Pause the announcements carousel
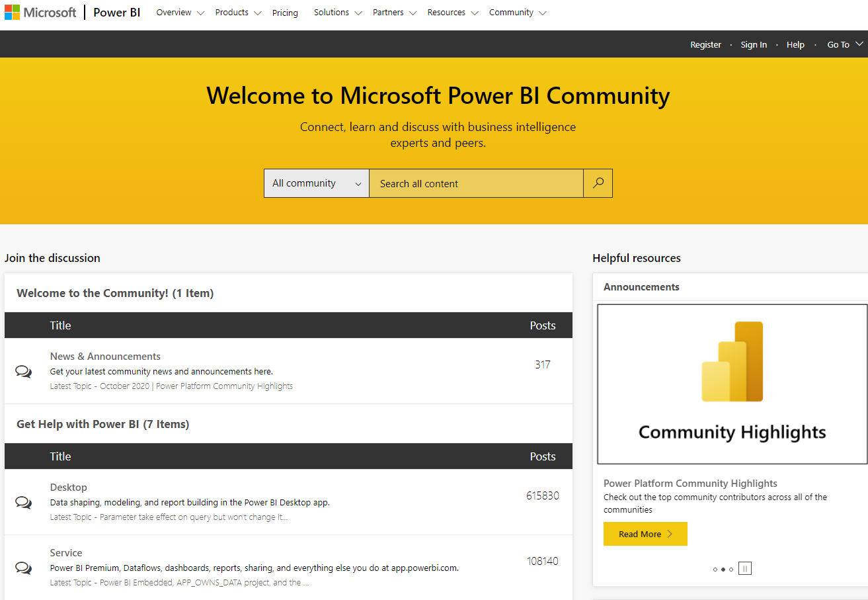Viewport: 868px width, 600px height. pyautogui.click(x=745, y=568)
